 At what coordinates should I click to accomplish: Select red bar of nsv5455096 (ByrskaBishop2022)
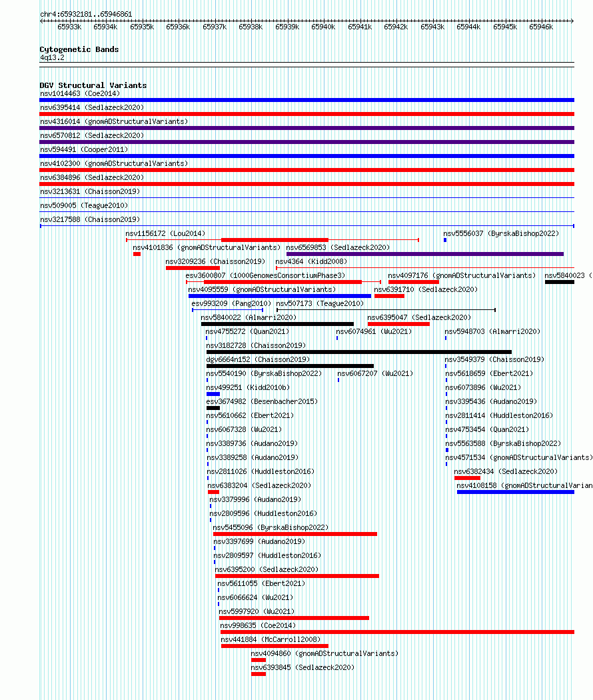pos(295,534)
